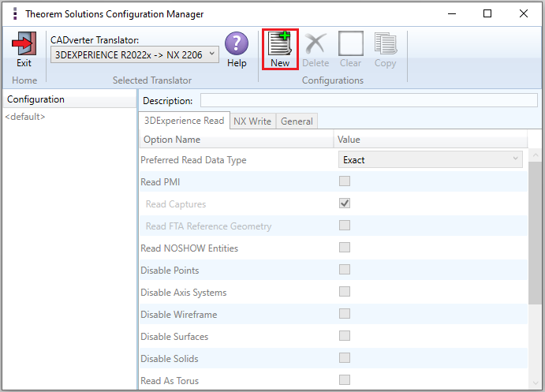545x392 pixels.
Task: Click the Value column header
Action: (x=431, y=140)
